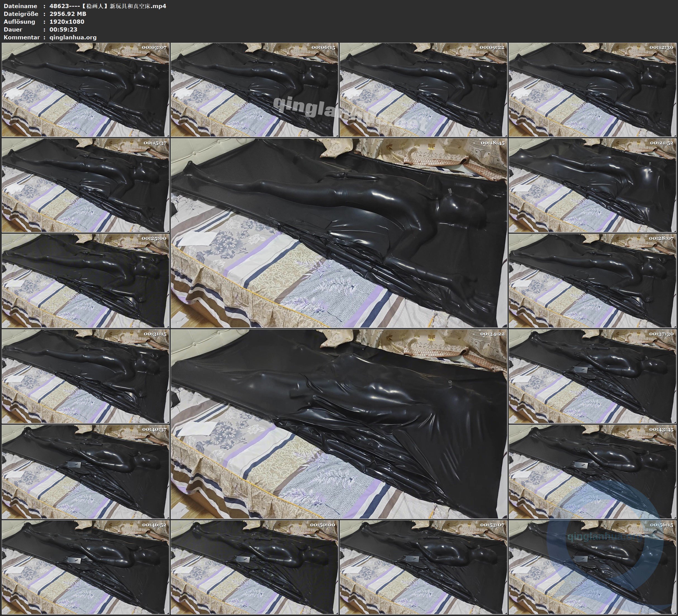This screenshot has width=678, height=616.
Task: Click the thumbnail timestamped 00:37:30
Action: coord(593,376)
